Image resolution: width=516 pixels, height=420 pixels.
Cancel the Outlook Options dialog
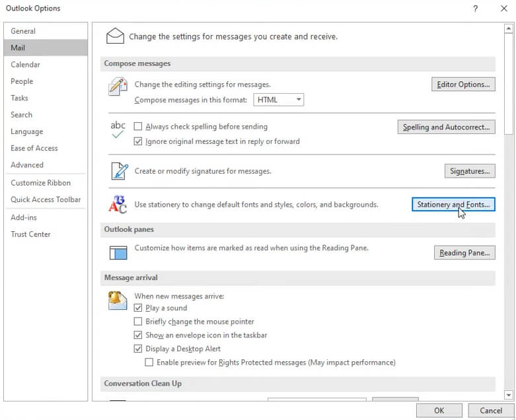click(x=491, y=411)
